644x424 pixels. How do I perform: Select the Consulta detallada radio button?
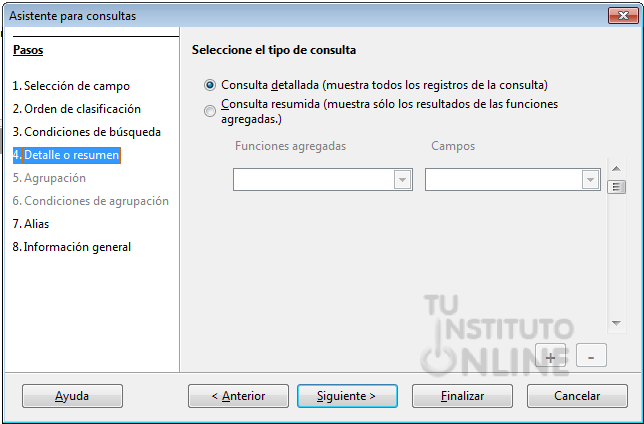click(210, 85)
